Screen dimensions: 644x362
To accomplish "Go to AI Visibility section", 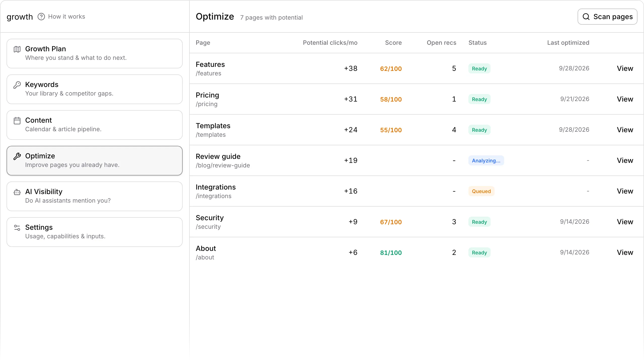I will 95,196.
